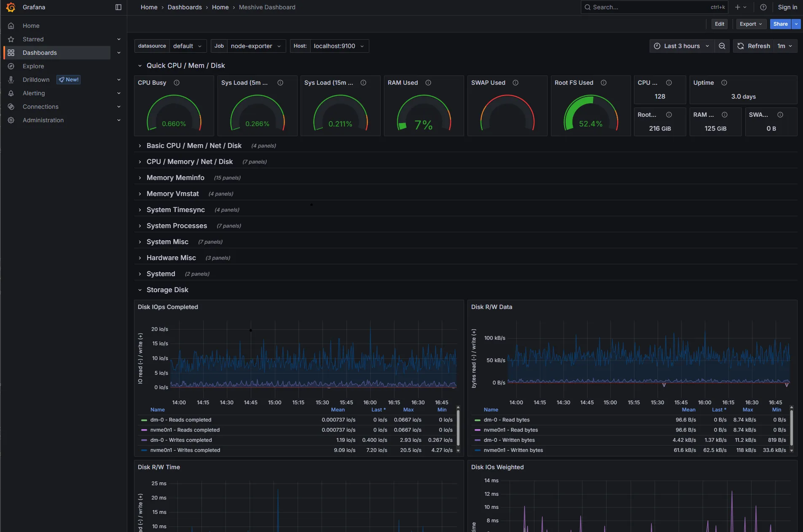This screenshot has width=803, height=532.
Task: Expand the Drilldown sidebar section chevron
Action: [x=119, y=80]
